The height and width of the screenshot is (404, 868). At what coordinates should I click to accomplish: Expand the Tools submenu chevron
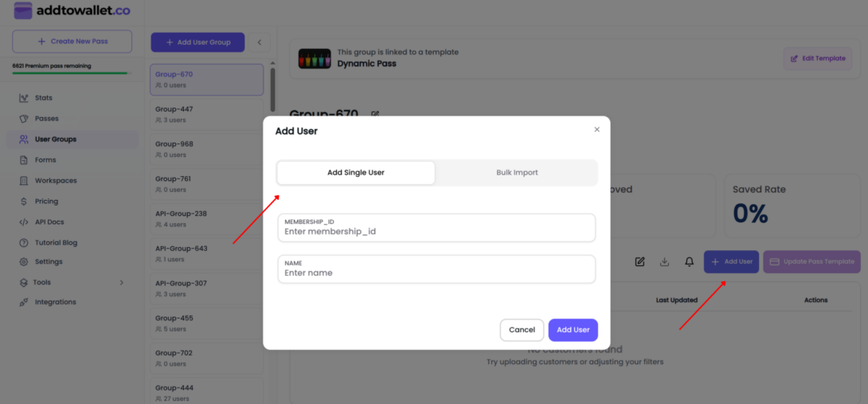tap(122, 283)
